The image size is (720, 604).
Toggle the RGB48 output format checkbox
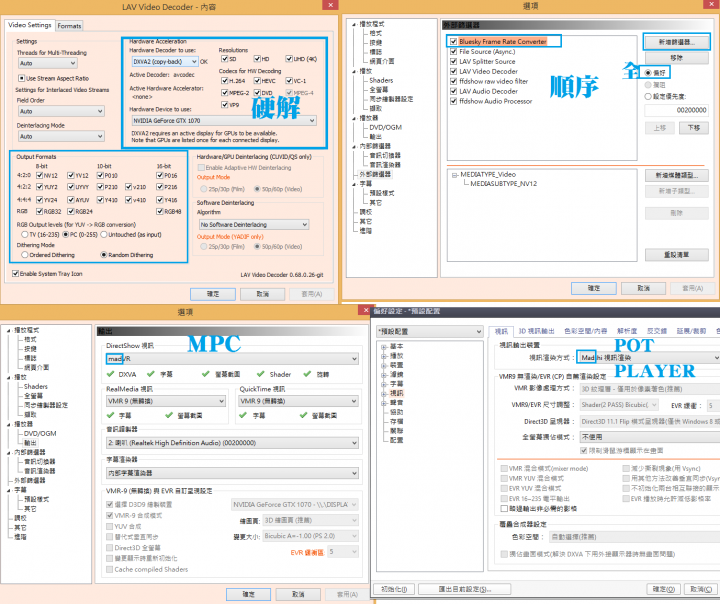point(160,211)
